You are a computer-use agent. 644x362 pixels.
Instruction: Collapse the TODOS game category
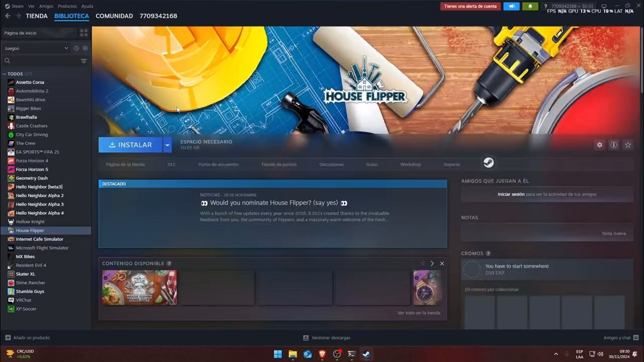(x=5, y=74)
